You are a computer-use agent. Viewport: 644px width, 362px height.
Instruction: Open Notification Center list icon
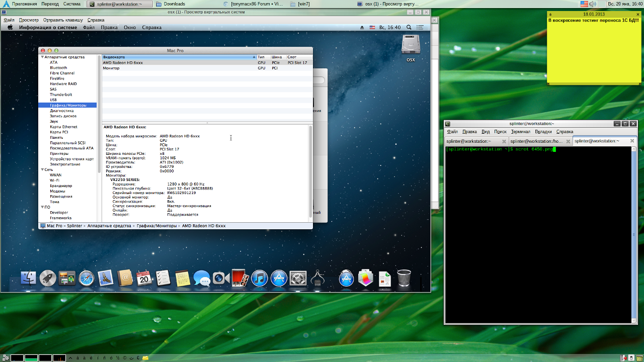[421, 28]
